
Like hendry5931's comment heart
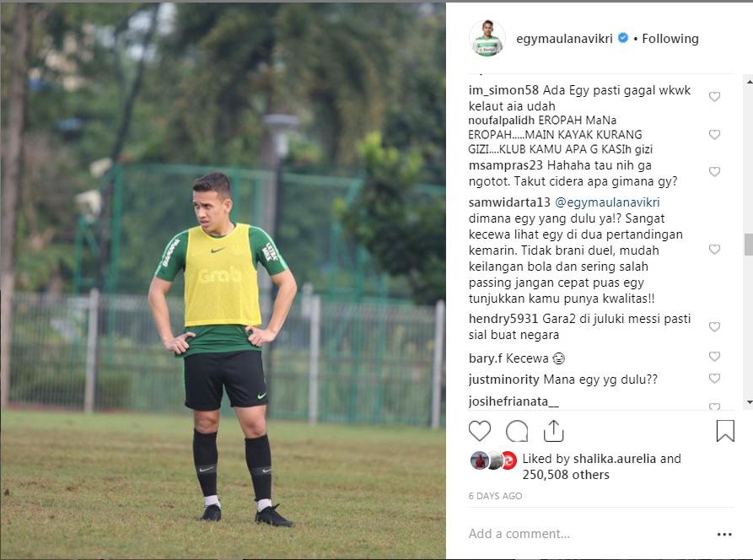714,326
